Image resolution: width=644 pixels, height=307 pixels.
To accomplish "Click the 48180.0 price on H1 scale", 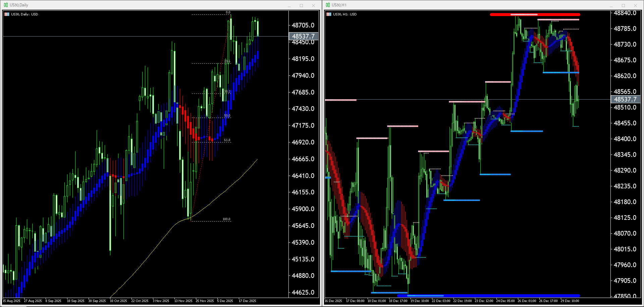I will pyautogui.click(x=625, y=202).
